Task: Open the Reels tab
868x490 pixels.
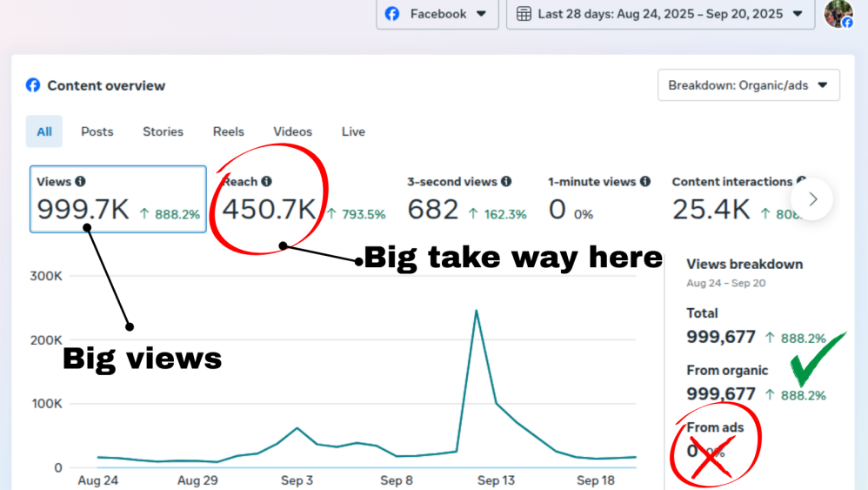Action: 229,131
